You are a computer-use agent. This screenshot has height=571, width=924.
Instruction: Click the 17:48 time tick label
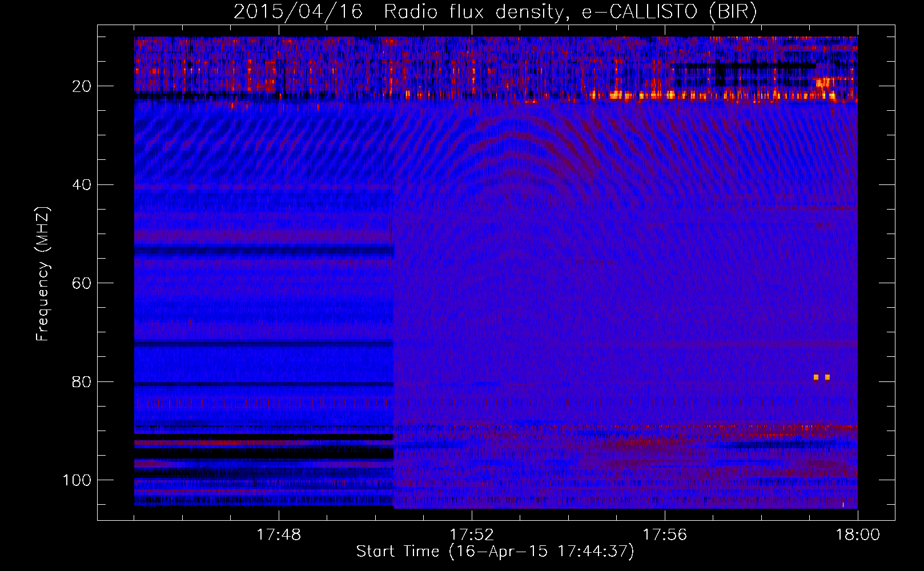pos(279,535)
